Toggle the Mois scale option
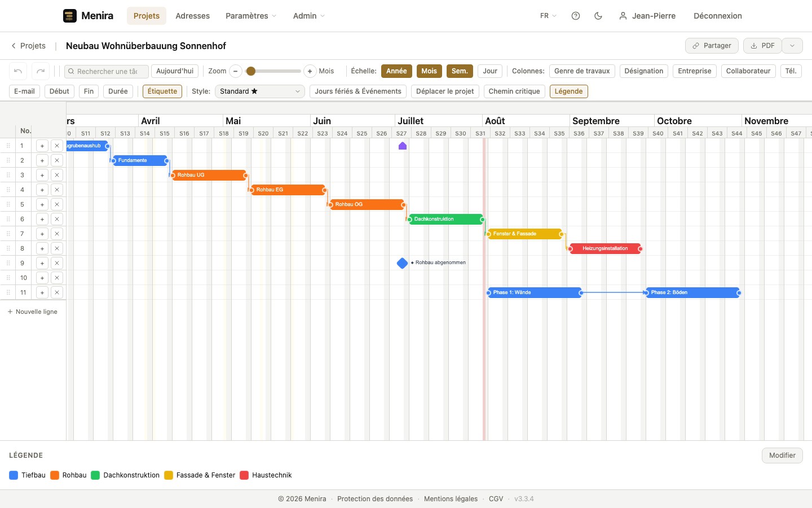 (x=429, y=71)
